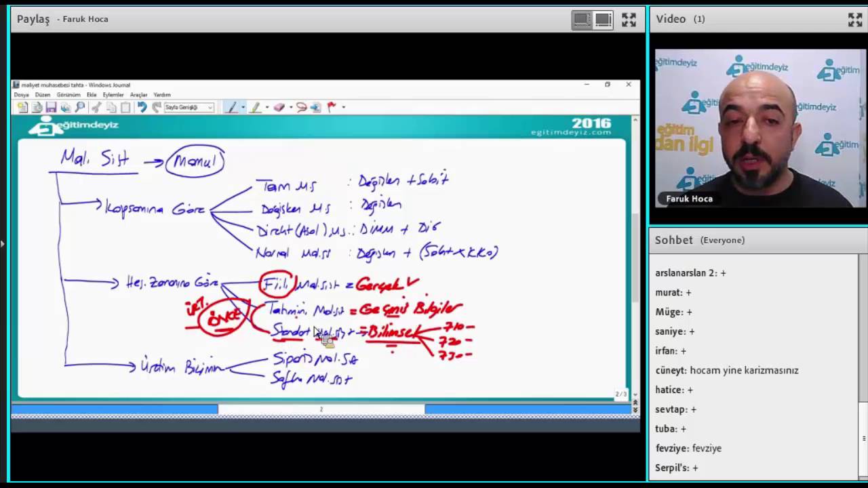
Task: Click the Journal vertical scrollbar
Action: [635, 258]
